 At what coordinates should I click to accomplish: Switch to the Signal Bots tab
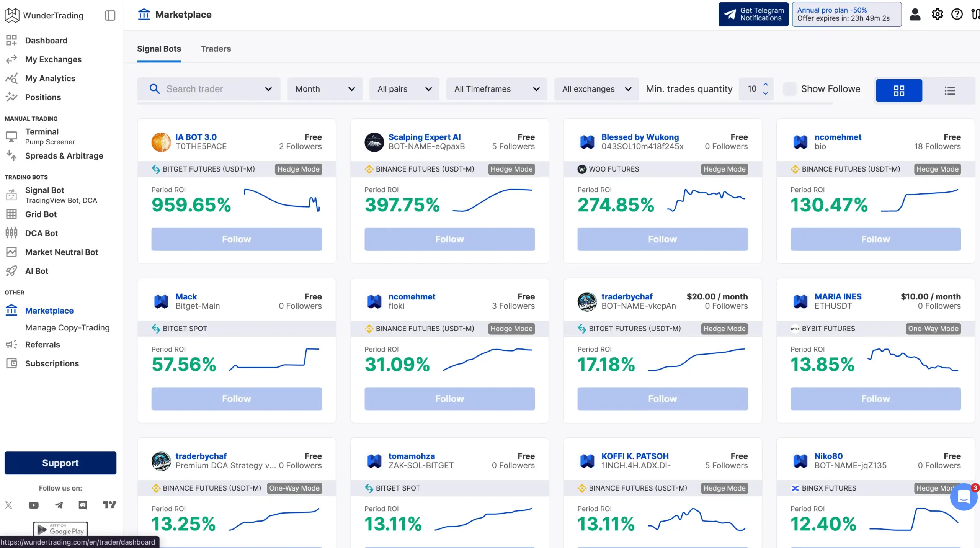tap(159, 49)
